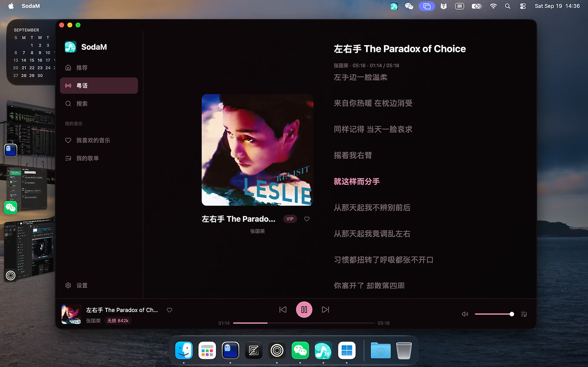This screenshot has width=588, height=367.
Task: Select the 粤语 sidebar item
Action: click(x=99, y=86)
